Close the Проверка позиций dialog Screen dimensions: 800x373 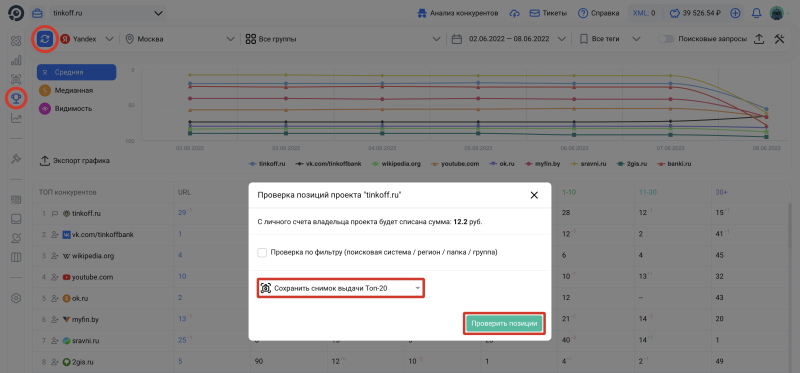click(x=534, y=195)
